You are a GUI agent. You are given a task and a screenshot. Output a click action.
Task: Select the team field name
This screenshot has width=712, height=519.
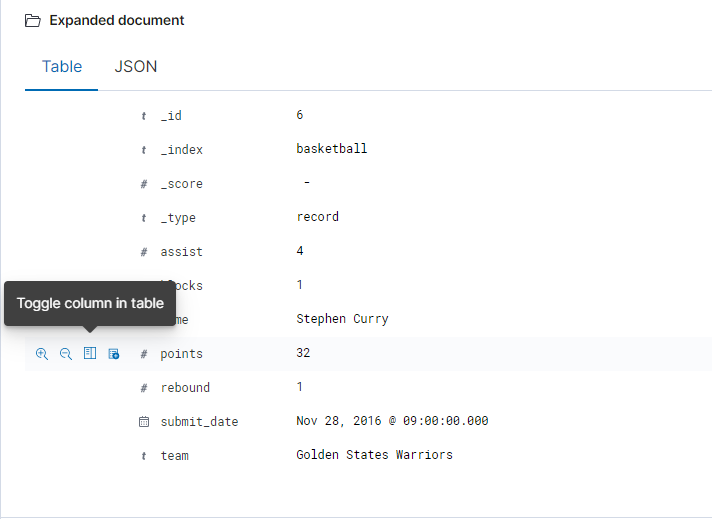[x=174, y=455]
